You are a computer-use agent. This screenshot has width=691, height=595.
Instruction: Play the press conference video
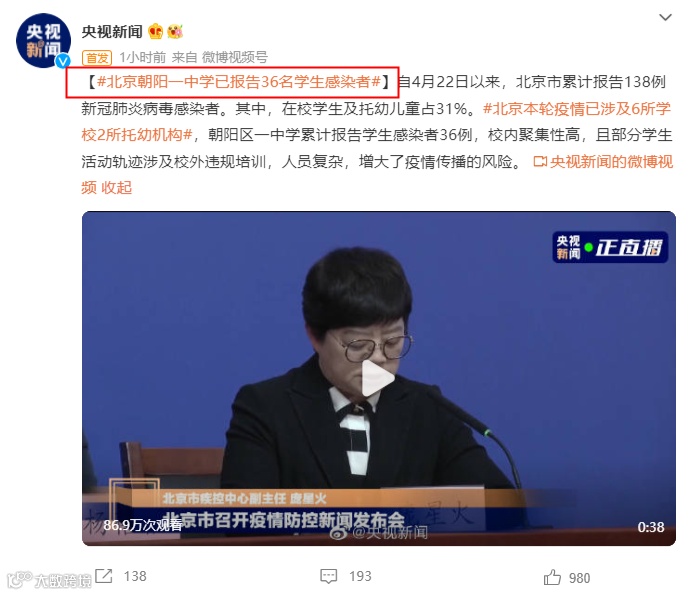pyautogui.click(x=378, y=378)
